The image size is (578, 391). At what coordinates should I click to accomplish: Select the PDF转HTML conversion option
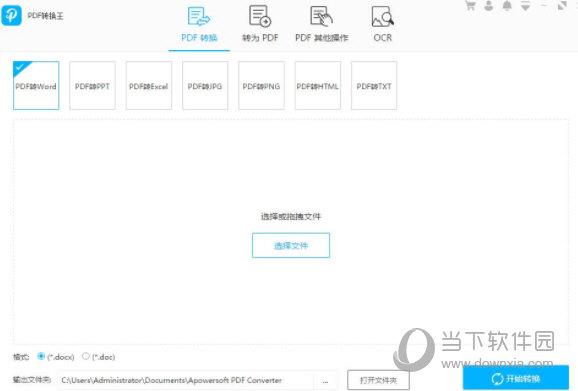click(x=318, y=85)
